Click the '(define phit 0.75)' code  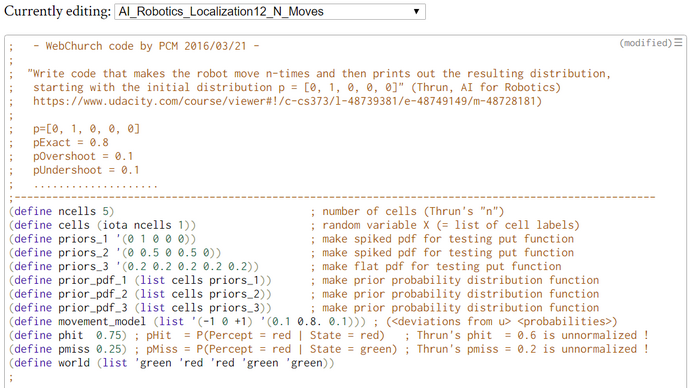pyautogui.click(x=68, y=335)
